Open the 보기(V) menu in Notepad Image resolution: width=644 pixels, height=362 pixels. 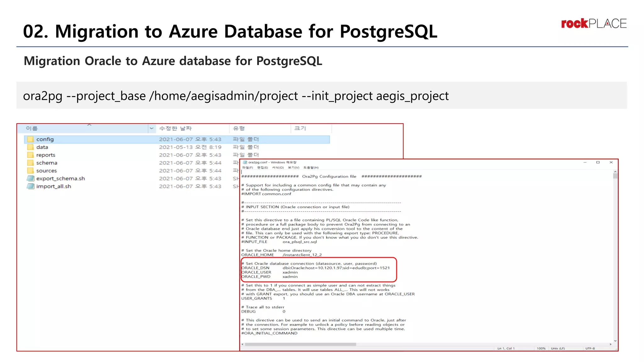coord(294,167)
